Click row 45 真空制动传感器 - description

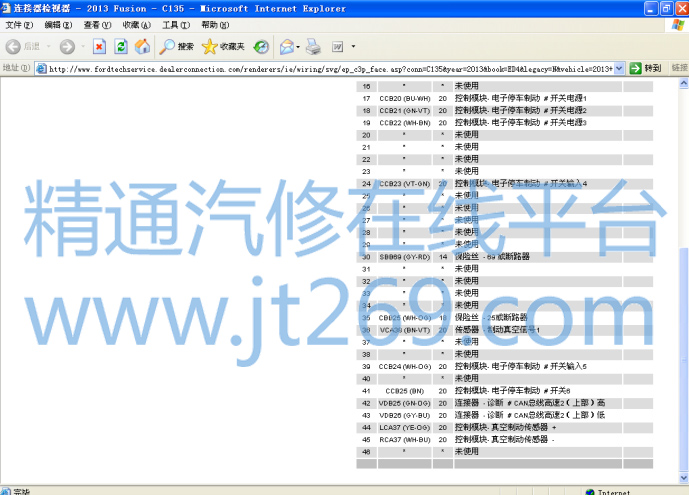504,440
